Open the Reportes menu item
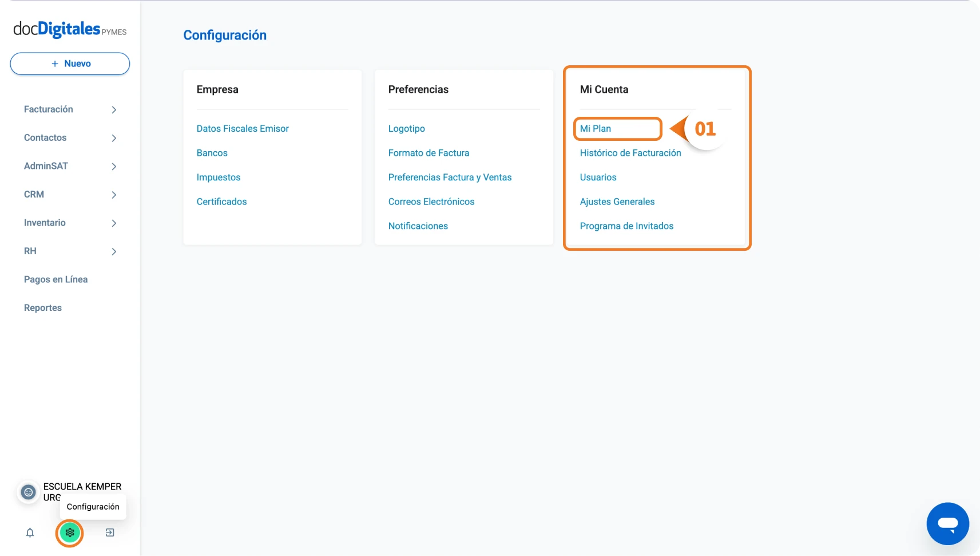The image size is (980, 556). (x=43, y=307)
